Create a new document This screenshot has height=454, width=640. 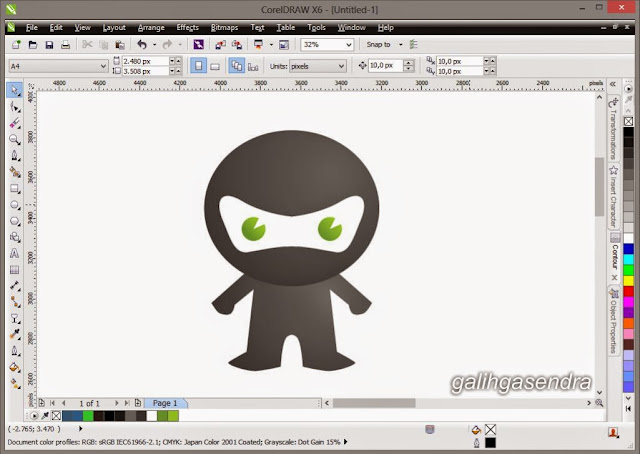click(x=16, y=45)
